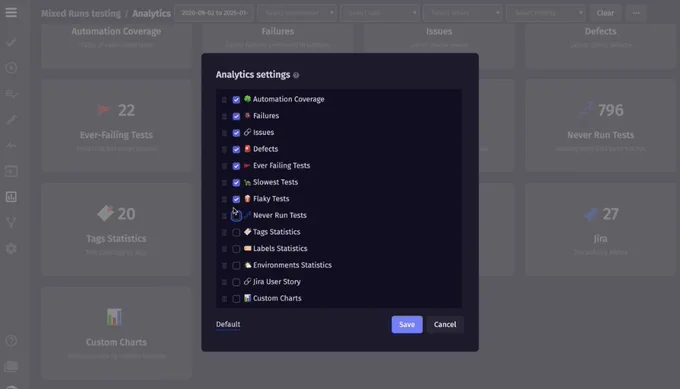This screenshot has width=680, height=389.
Task: Uncheck the Defects checkbox
Action: point(236,150)
